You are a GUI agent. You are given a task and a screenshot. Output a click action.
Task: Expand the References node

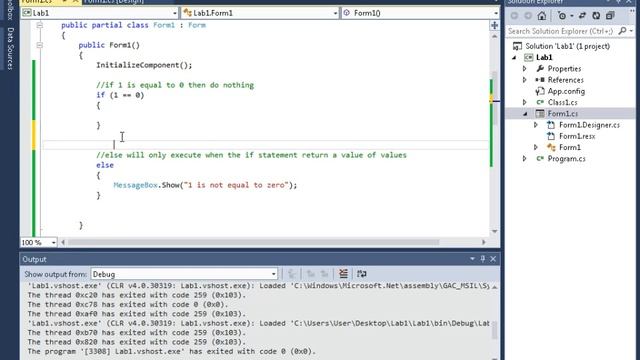point(525,80)
